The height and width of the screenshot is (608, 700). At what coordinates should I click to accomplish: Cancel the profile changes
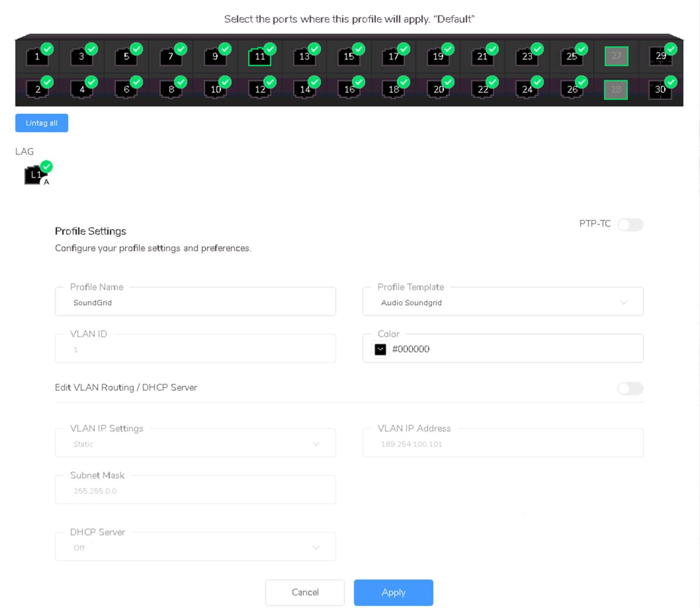point(305,592)
